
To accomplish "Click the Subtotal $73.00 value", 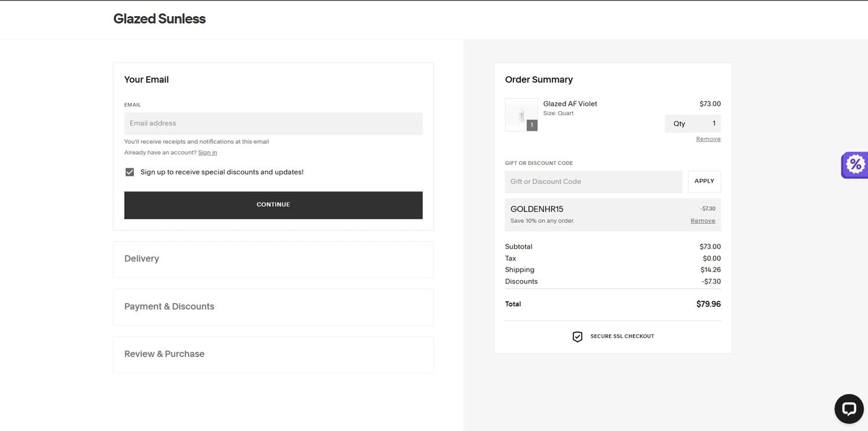I will point(710,246).
